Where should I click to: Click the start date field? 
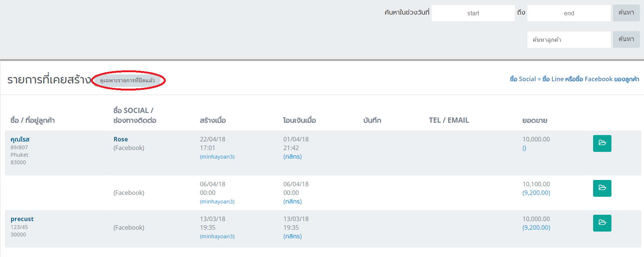click(473, 13)
